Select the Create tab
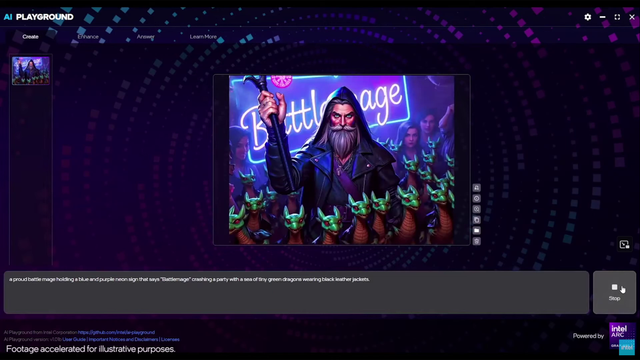The image size is (640, 360). 30,37
